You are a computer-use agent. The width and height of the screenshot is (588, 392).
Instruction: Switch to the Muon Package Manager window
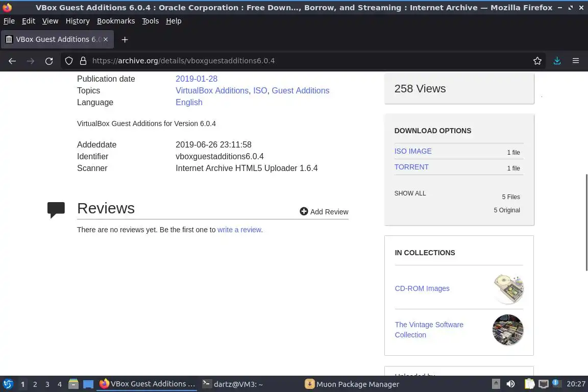pyautogui.click(x=352, y=384)
